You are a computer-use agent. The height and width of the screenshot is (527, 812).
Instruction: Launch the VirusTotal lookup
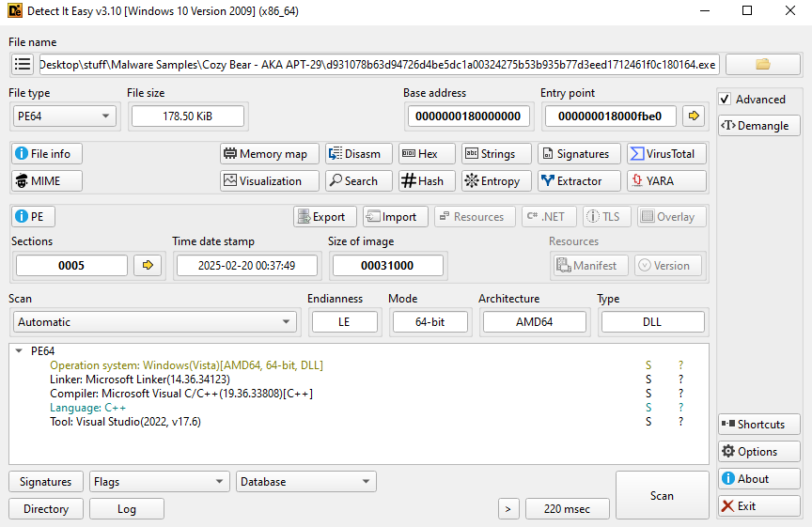coord(666,154)
